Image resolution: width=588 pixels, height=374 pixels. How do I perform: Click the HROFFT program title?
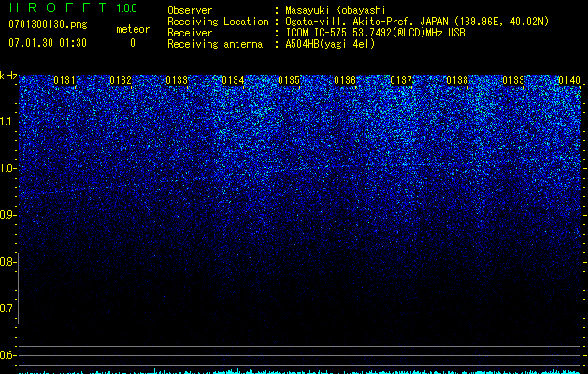pos(58,7)
